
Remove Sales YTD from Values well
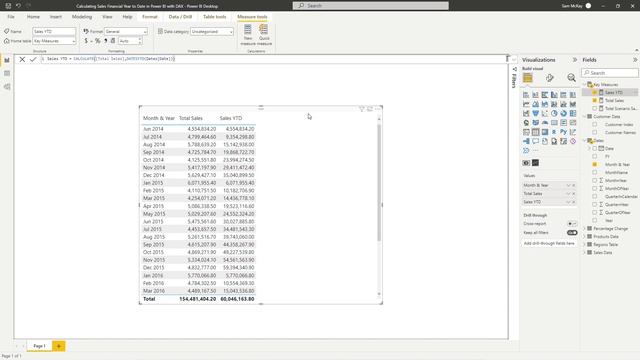pyautogui.click(x=573, y=202)
